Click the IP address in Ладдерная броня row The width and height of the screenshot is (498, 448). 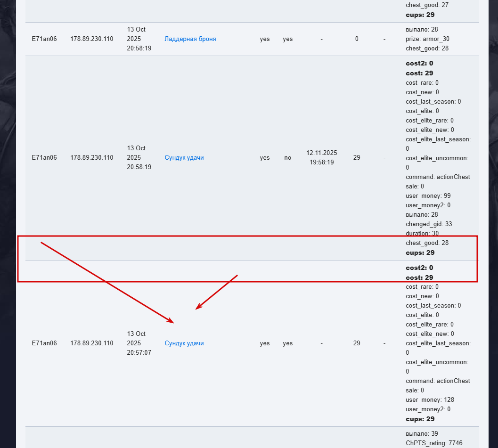(91, 39)
